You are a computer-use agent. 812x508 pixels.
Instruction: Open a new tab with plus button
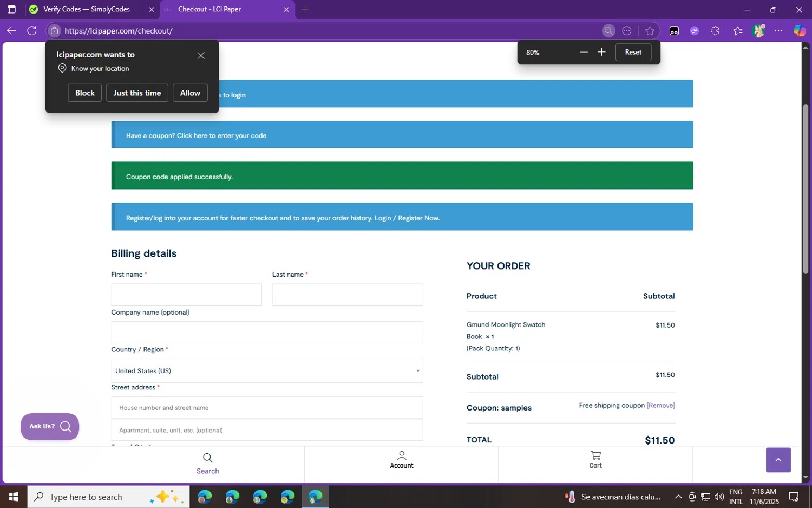point(305,9)
